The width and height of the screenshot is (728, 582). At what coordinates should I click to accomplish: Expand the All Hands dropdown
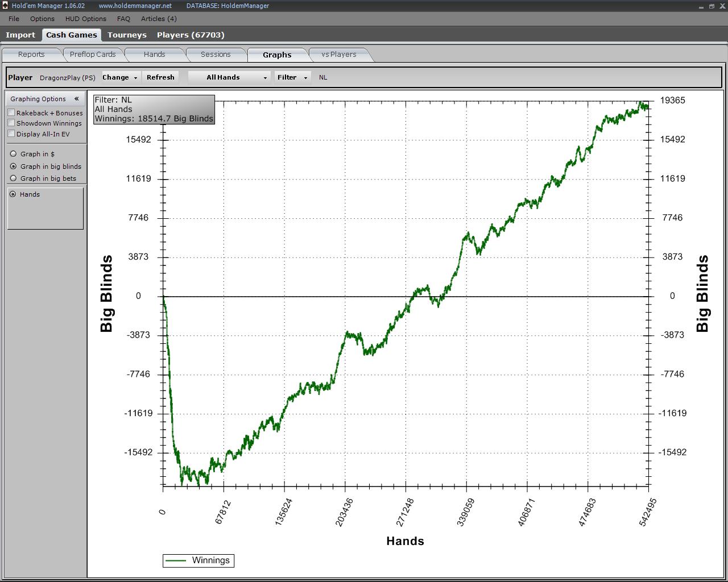pyautogui.click(x=229, y=77)
